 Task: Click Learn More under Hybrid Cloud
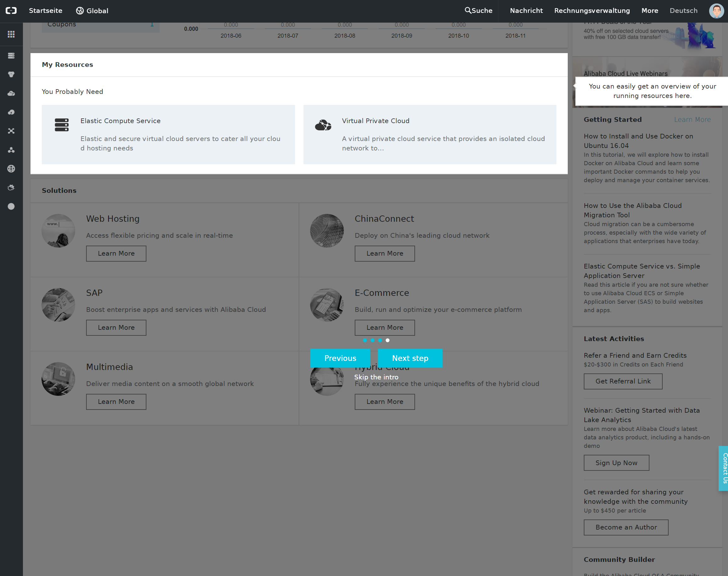pyautogui.click(x=385, y=402)
